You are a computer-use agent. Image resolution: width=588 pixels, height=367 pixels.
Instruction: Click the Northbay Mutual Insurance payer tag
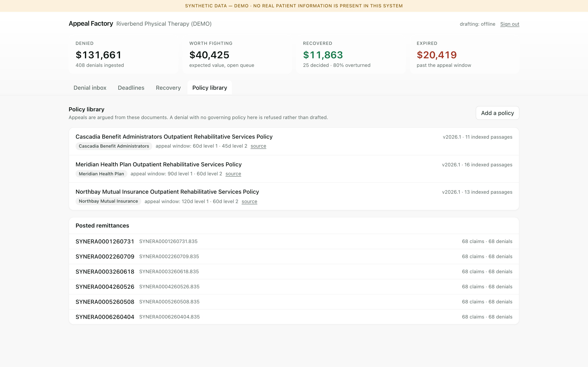click(x=108, y=201)
